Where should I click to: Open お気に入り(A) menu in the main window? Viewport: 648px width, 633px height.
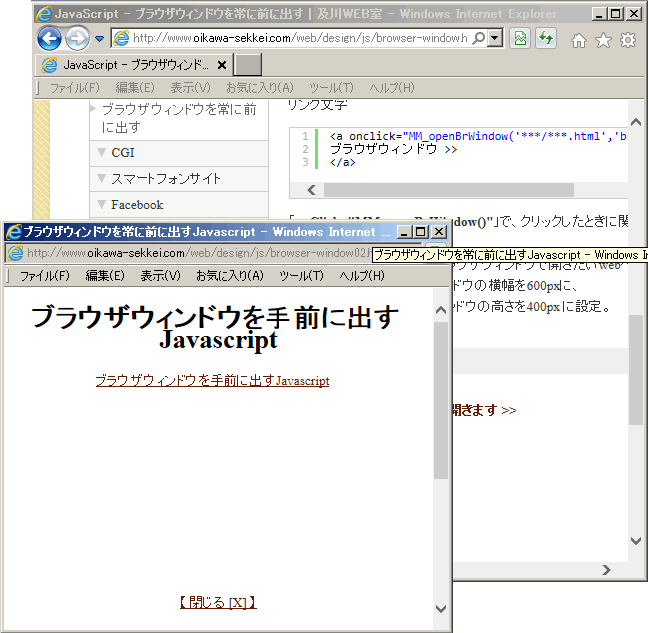coord(260,88)
